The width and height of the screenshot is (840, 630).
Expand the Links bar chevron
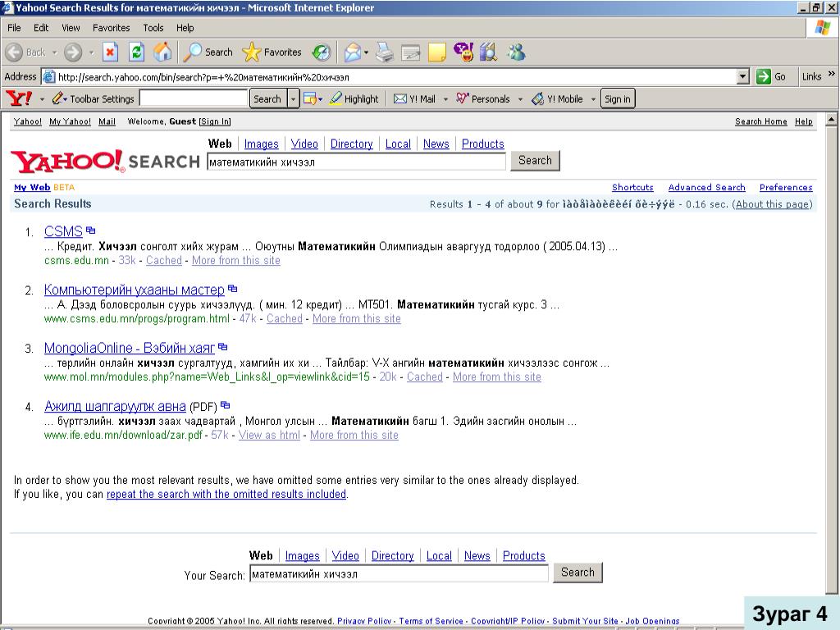coord(832,74)
